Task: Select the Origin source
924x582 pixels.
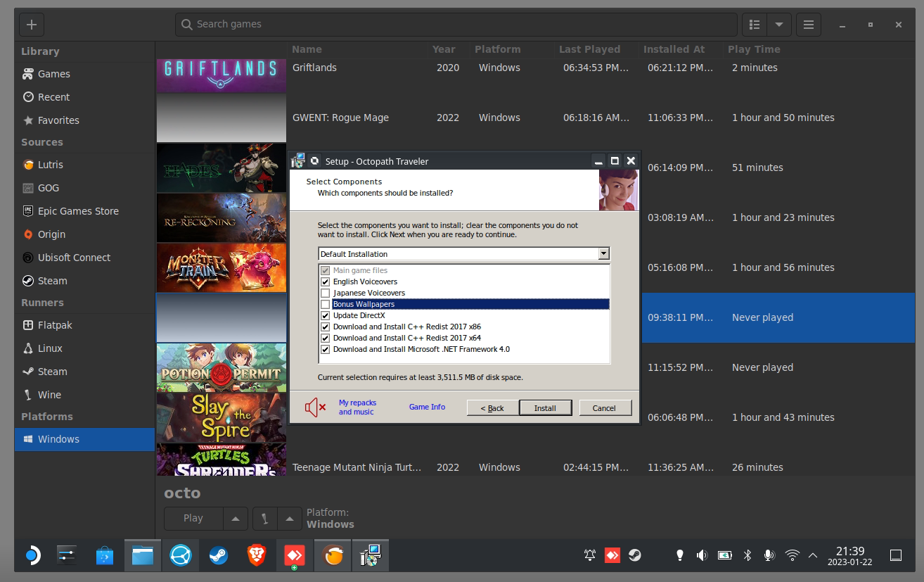Action: point(84,234)
